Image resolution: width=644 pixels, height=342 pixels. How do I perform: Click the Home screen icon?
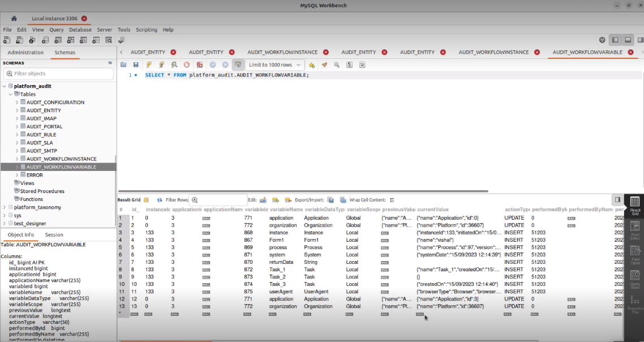coord(14,19)
